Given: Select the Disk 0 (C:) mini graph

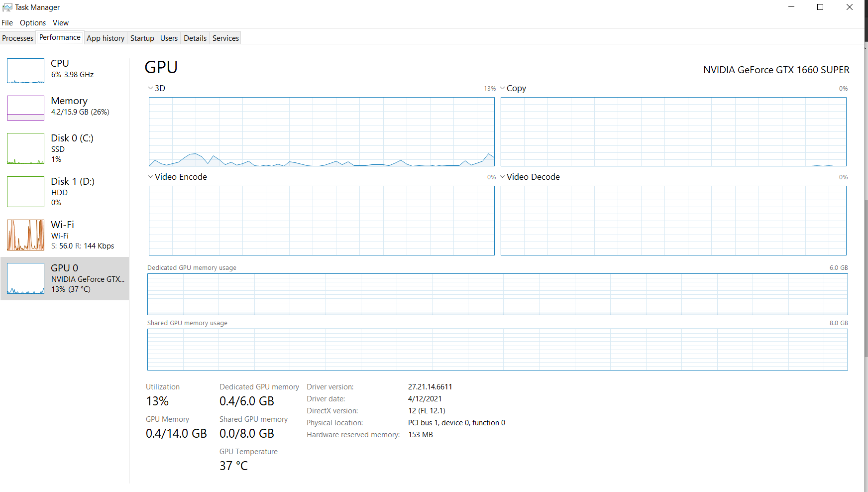Looking at the screenshot, I should pos(26,148).
